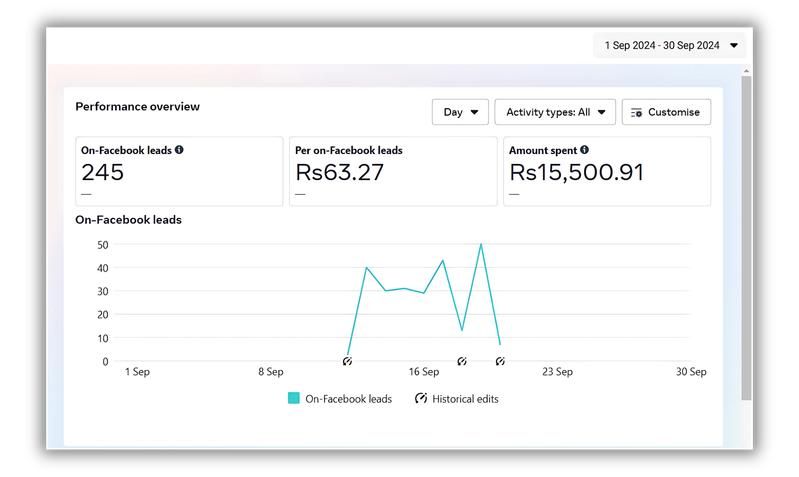Click the Performance overview heading
The height and width of the screenshot is (477, 799).
click(137, 107)
